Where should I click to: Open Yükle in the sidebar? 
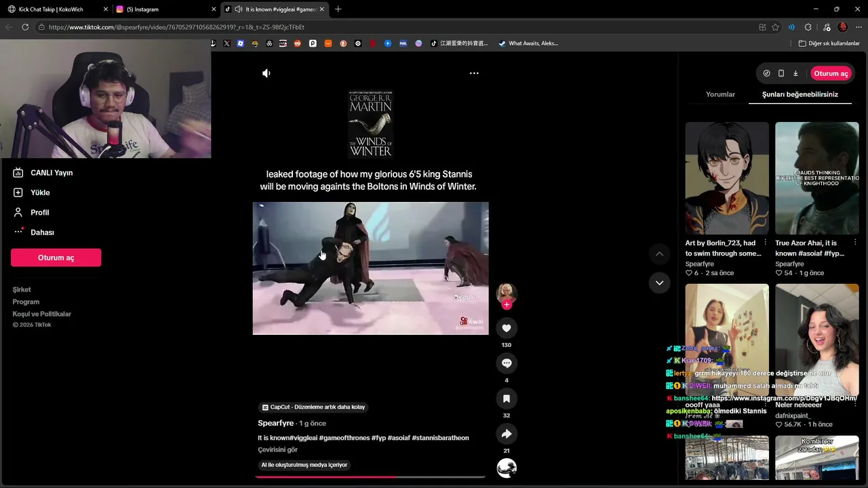coord(31,192)
